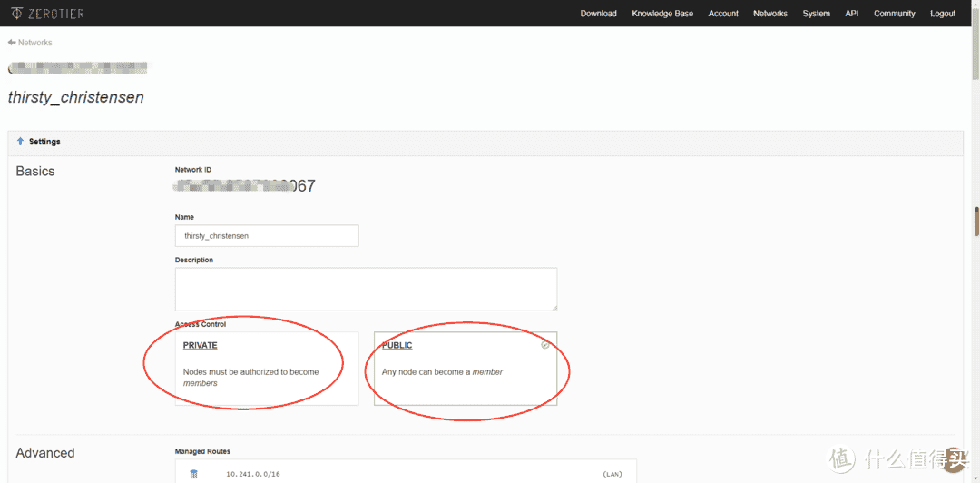Collapse the Settings section arrow
Screen dimensions: 980x483
tap(20, 142)
